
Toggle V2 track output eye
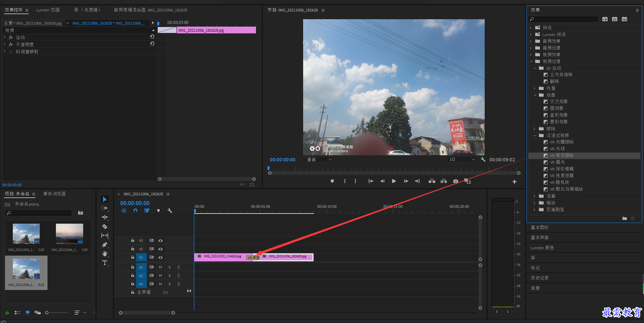coord(161,249)
